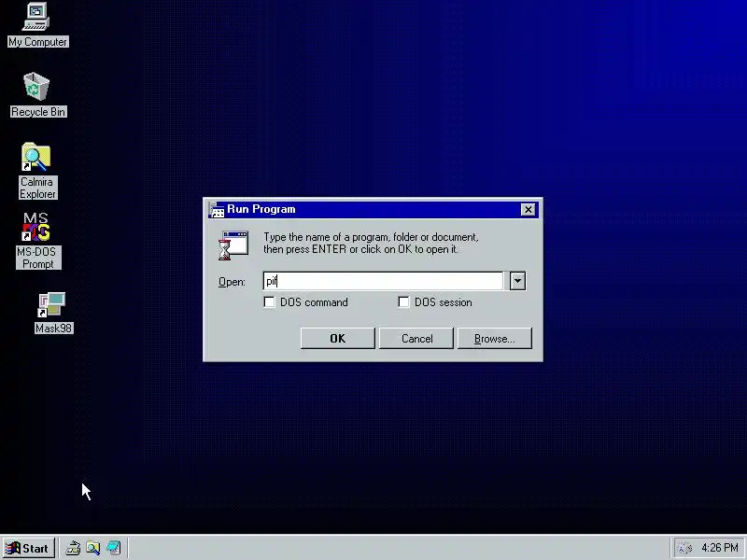
Task: Click the 4:26 PM taskbar clock
Action: pos(719,548)
